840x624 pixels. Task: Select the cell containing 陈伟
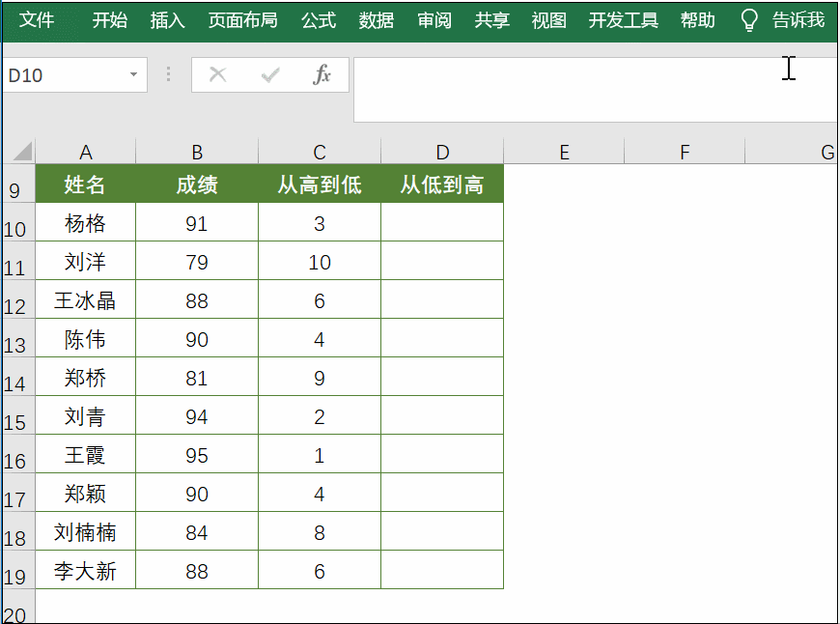pos(86,338)
